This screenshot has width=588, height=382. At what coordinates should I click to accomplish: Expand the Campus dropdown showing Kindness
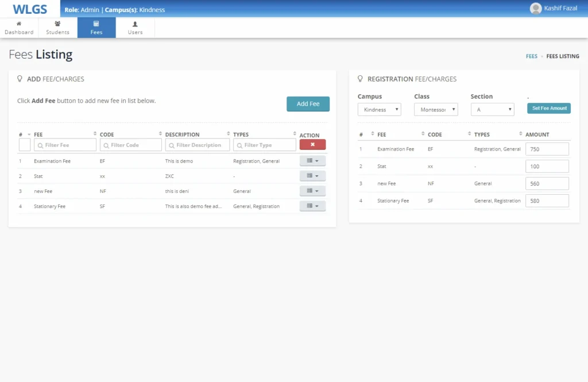379,110
